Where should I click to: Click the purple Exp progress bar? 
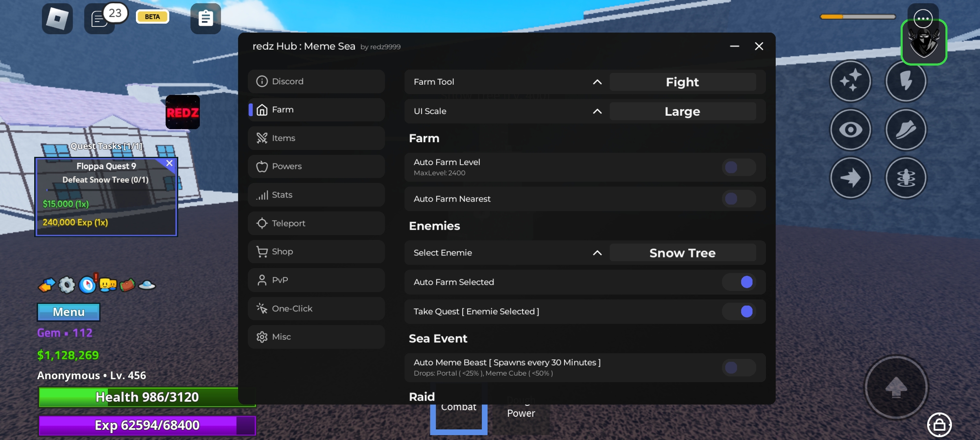pyautogui.click(x=147, y=425)
